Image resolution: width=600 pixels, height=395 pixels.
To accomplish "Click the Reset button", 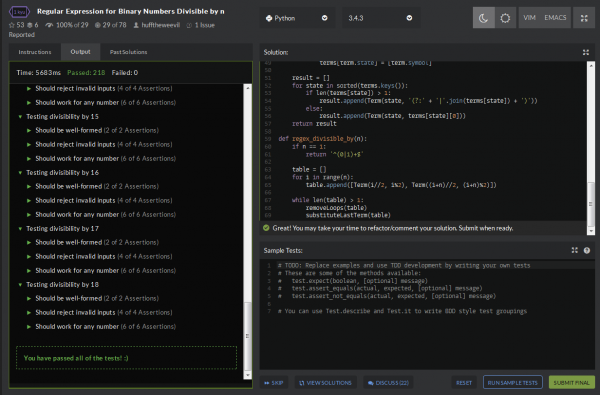I will coord(464,382).
